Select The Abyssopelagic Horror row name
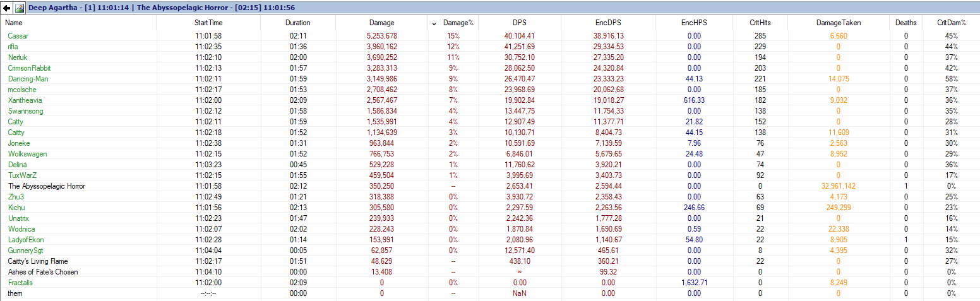 pyautogui.click(x=47, y=186)
